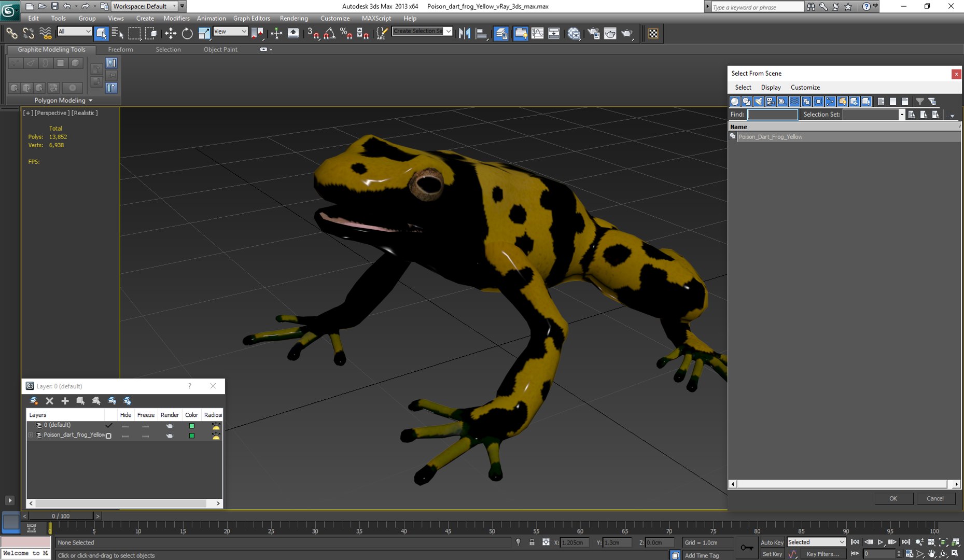The image size is (964, 560).
Task: Delete highlighted layer with X icon
Action: 49,400
